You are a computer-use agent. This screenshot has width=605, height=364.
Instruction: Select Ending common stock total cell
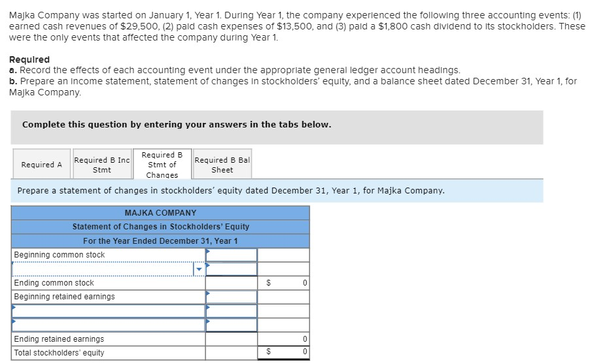tap(283, 283)
